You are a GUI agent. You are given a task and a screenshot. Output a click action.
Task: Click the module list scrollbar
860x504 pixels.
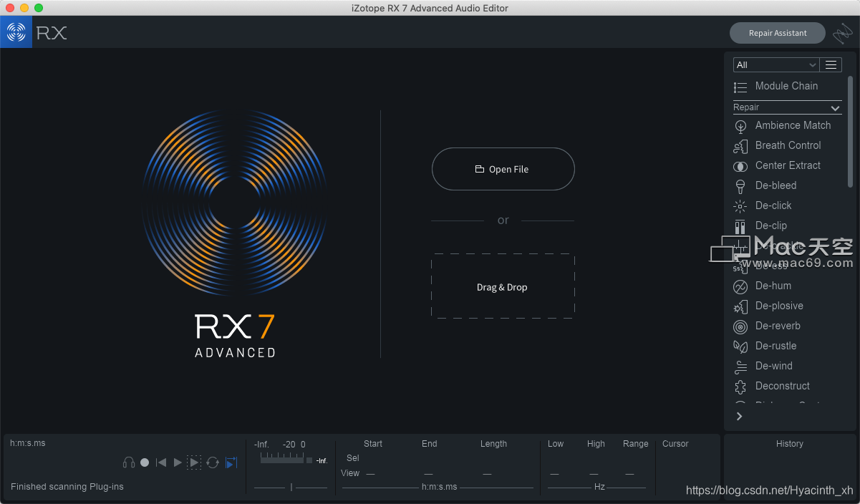pyautogui.click(x=851, y=130)
